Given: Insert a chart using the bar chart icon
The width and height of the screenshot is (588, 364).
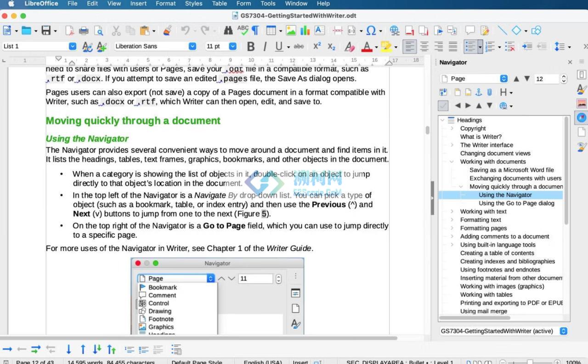Looking at the screenshot, I should click(305, 31).
